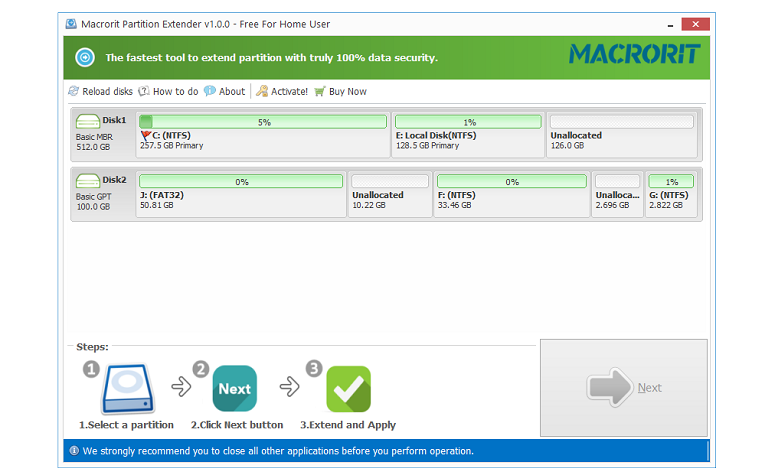Click the Reload disks icon
This screenshot has width=775, height=475.
(x=74, y=91)
